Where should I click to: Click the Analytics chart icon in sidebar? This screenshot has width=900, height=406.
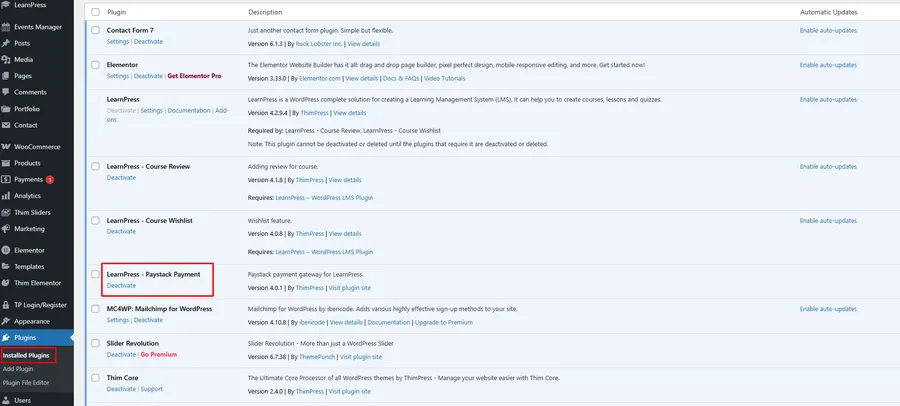6,196
